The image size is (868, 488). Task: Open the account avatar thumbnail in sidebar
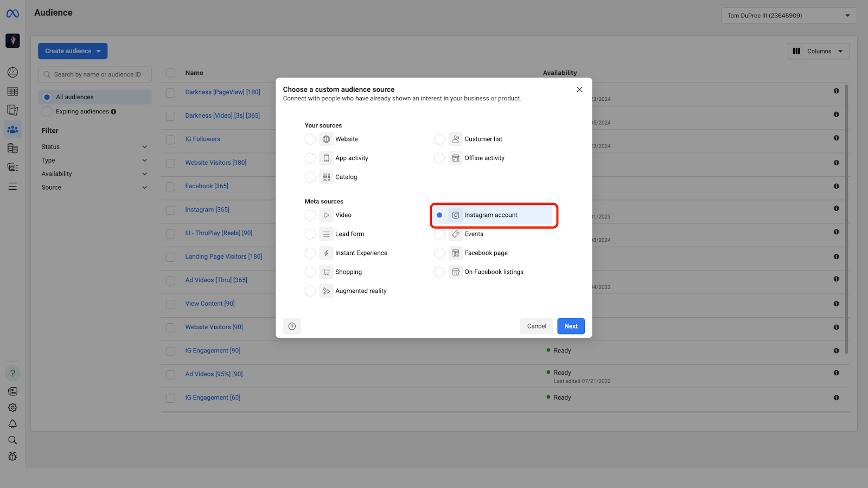point(12,41)
